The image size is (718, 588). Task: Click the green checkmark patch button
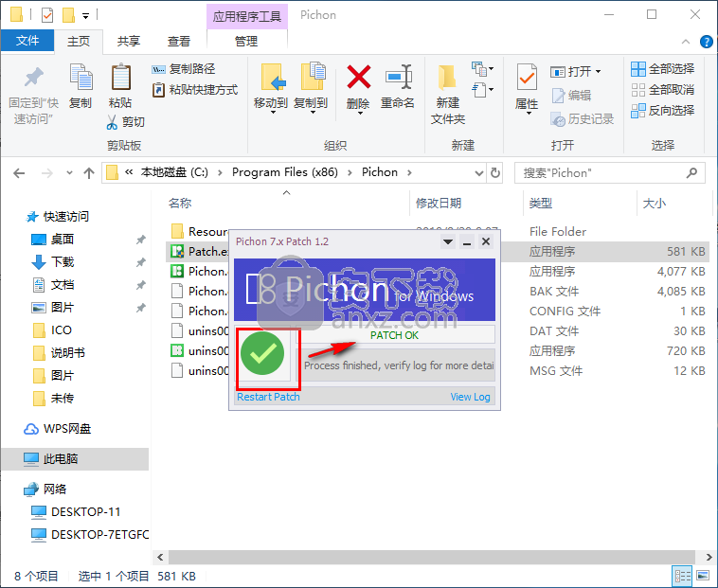[262, 353]
